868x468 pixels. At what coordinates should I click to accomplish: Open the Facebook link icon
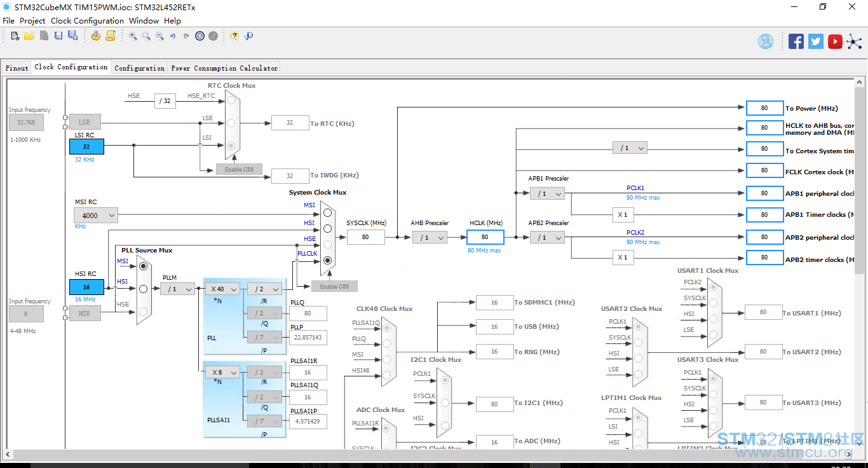click(x=796, y=41)
